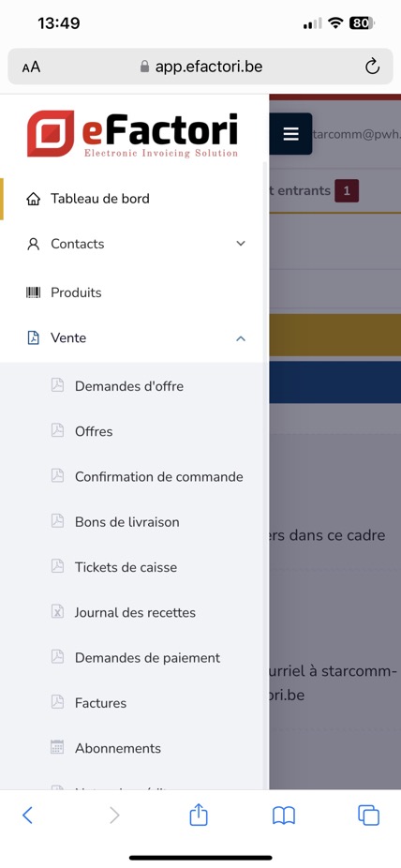Image resolution: width=401 pixels, height=868 pixels.
Task: Open the AA text size menu
Action: click(x=31, y=67)
